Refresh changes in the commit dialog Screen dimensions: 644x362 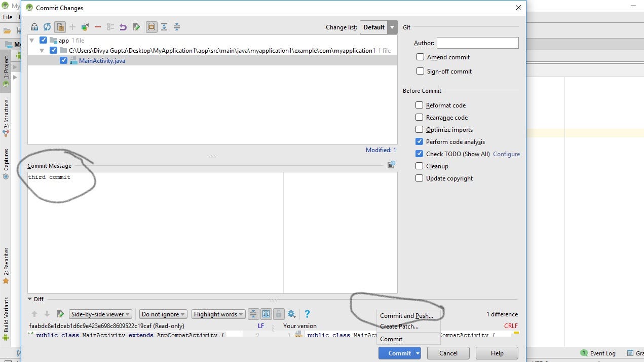[x=48, y=26]
